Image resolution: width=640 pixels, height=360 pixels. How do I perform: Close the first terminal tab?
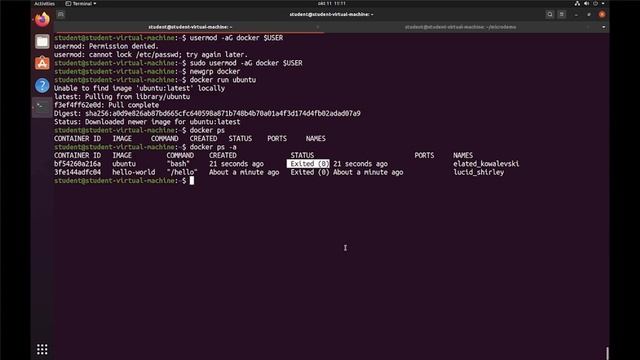tap(318, 27)
